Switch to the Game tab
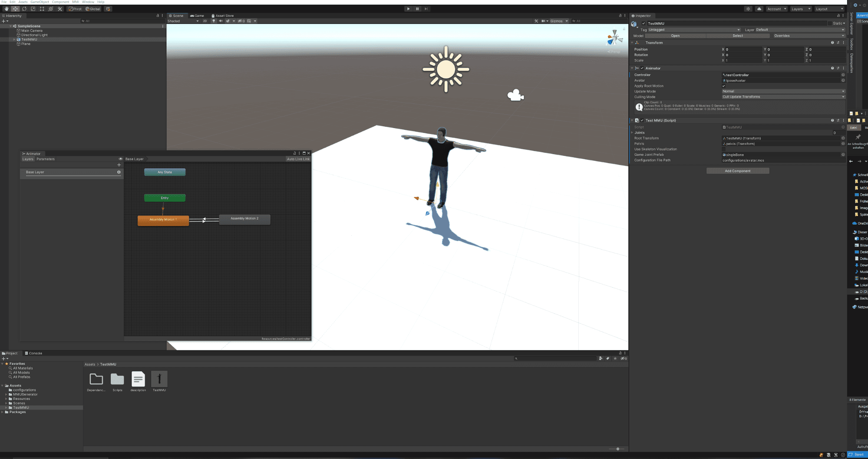868x459 pixels. pos(197,16)
